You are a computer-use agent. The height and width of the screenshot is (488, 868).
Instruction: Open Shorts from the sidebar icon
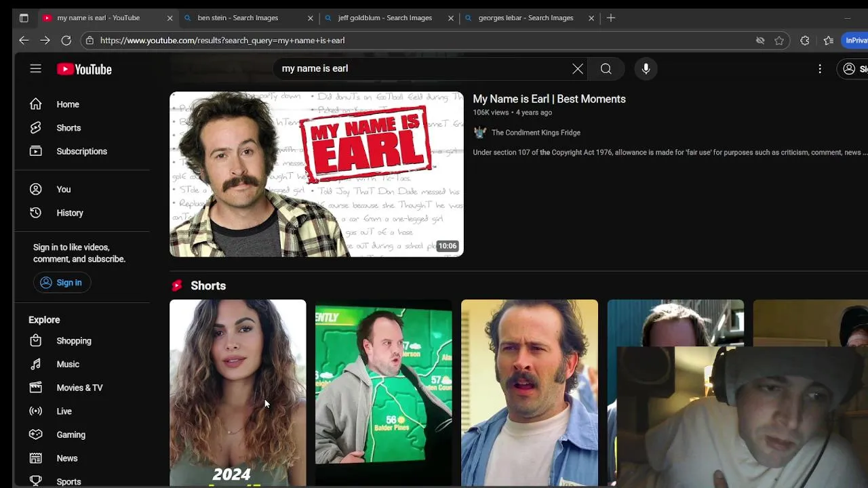point(35,127)
